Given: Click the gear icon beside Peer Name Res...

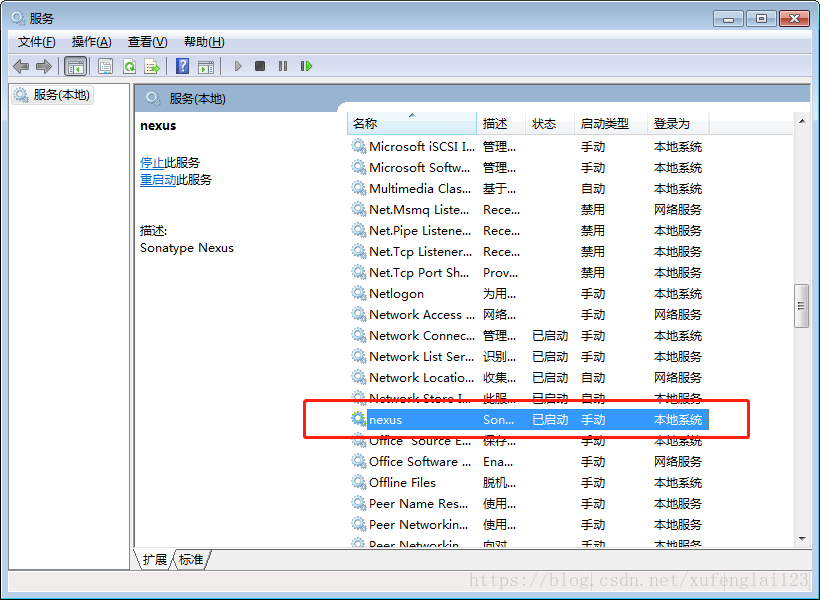Looking at the screenshot, I should [358, 503].
